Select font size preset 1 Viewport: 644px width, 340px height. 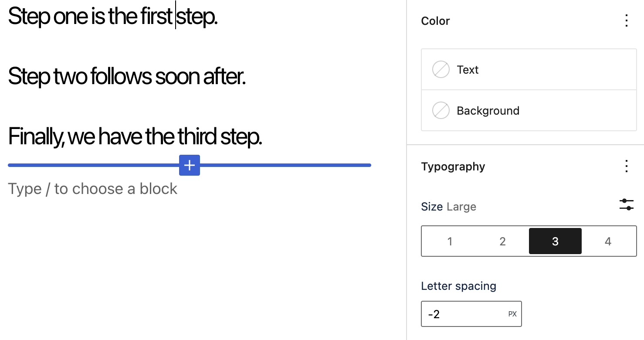tap(450, 241)
